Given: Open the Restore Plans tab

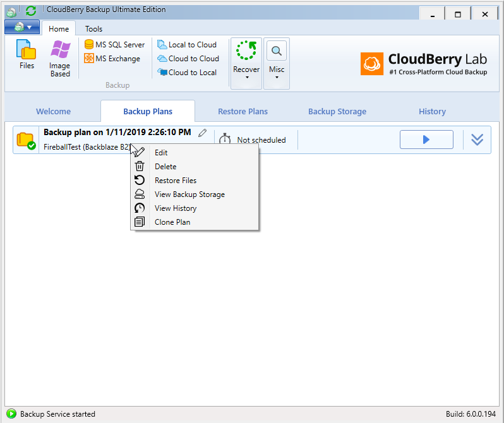Looking at the screenshot, I should pos(243,111).
